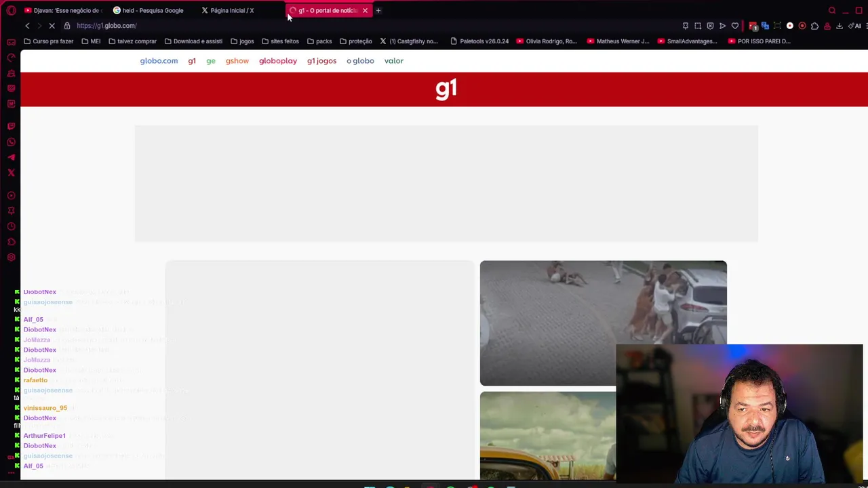Open the AI assistant button

856,26
